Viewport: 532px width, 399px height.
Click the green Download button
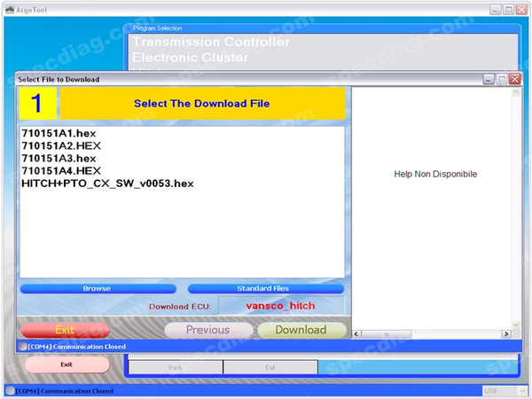(x=301, y=330)
